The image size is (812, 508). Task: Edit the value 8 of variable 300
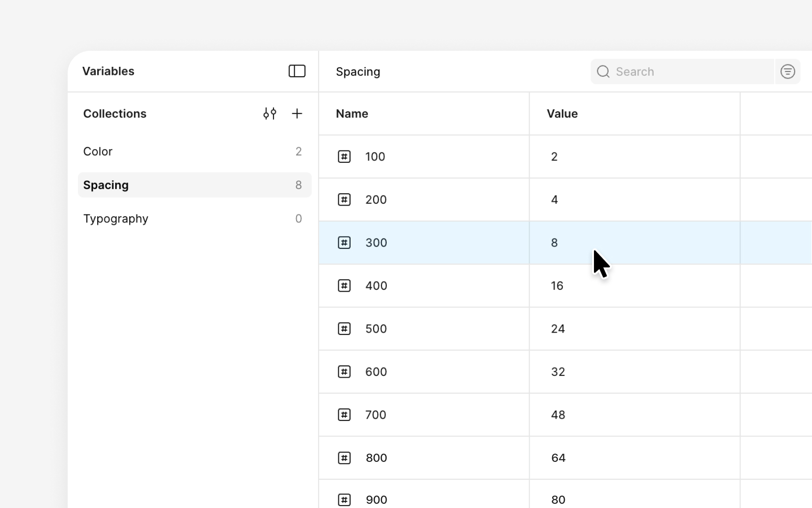coord(554,243)
